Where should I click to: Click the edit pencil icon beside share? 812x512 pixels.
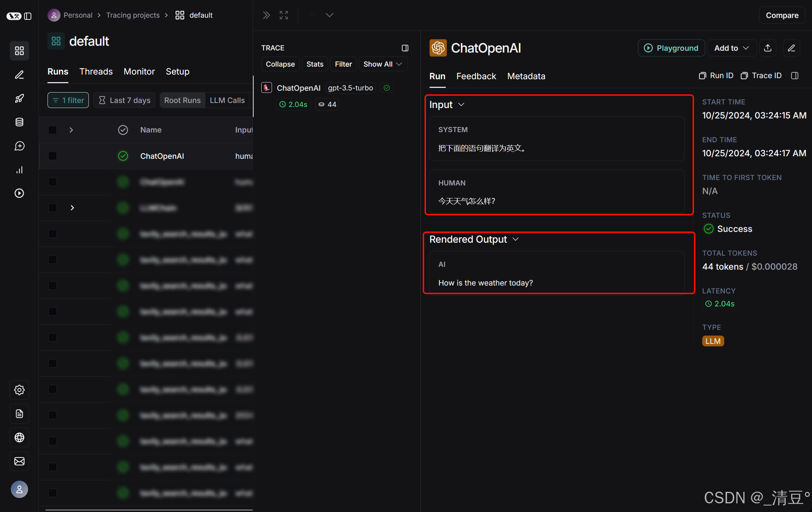pyautogui.click(x=791, y=48)
